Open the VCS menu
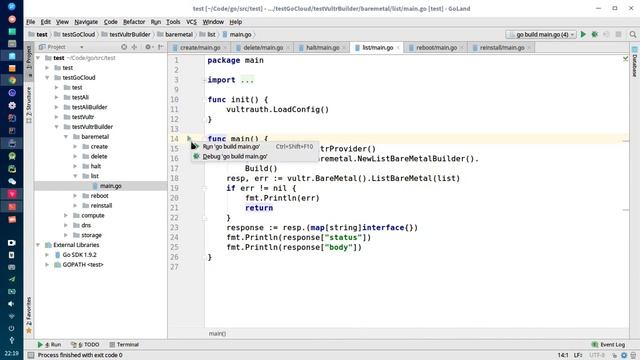The image size is (640, 360). [x=191, y=22]
